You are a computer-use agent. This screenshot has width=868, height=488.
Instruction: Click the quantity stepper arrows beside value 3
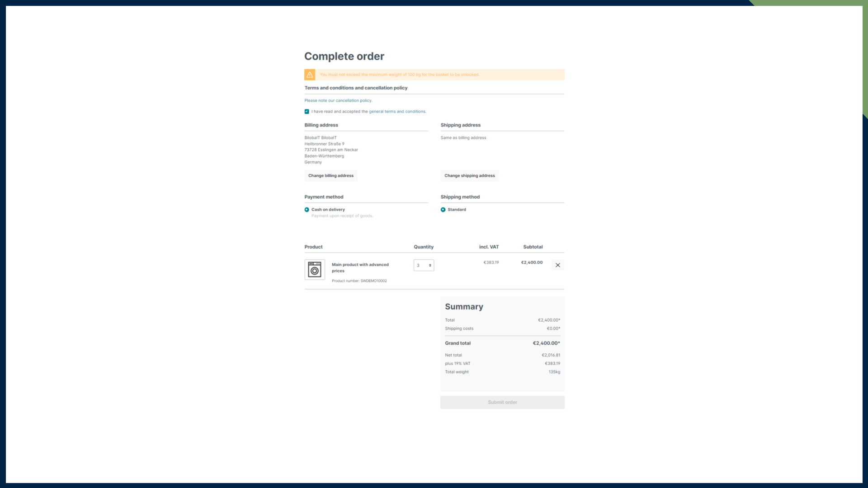(x=430, y=265)
